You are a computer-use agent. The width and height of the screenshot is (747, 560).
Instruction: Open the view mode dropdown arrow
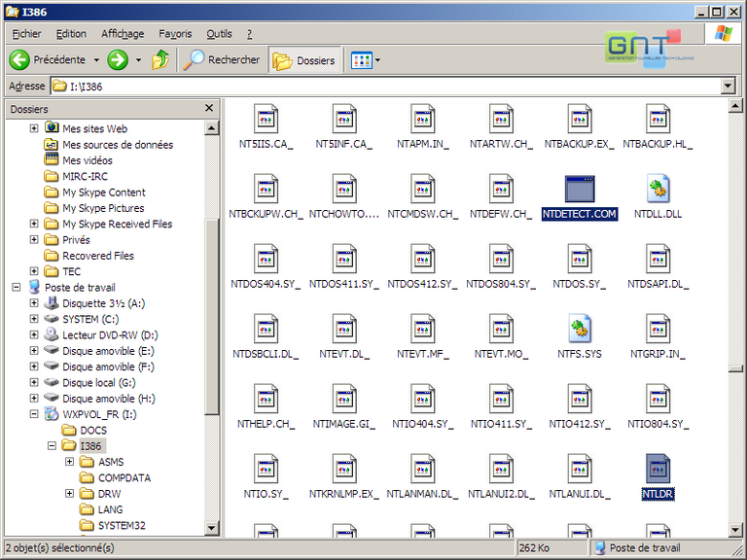pyautogui.click(x=377, y=60)
